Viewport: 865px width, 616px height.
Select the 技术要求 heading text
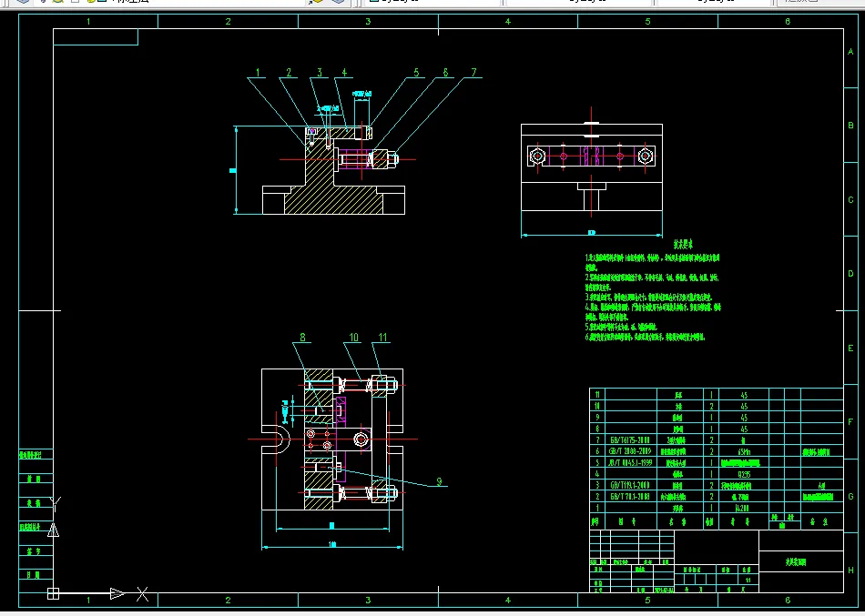pos(683,244)
